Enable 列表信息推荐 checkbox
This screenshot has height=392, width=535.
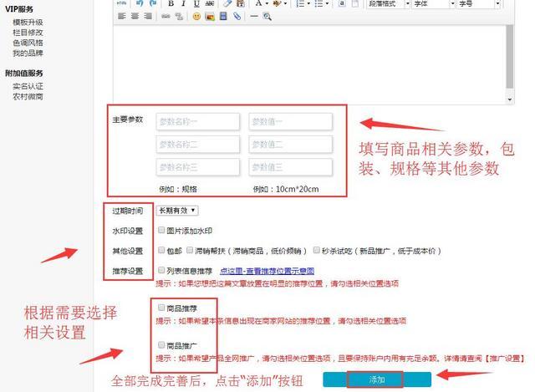coord(161,270)
